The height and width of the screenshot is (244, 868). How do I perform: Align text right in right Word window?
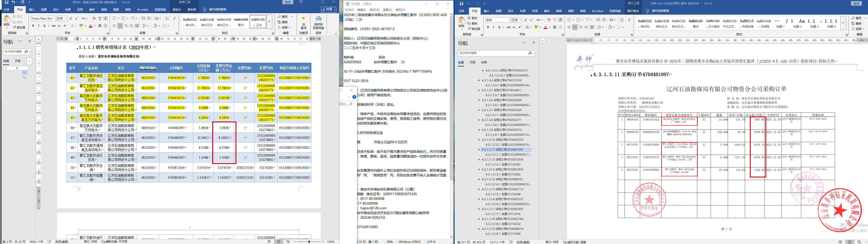pos(581,27)
